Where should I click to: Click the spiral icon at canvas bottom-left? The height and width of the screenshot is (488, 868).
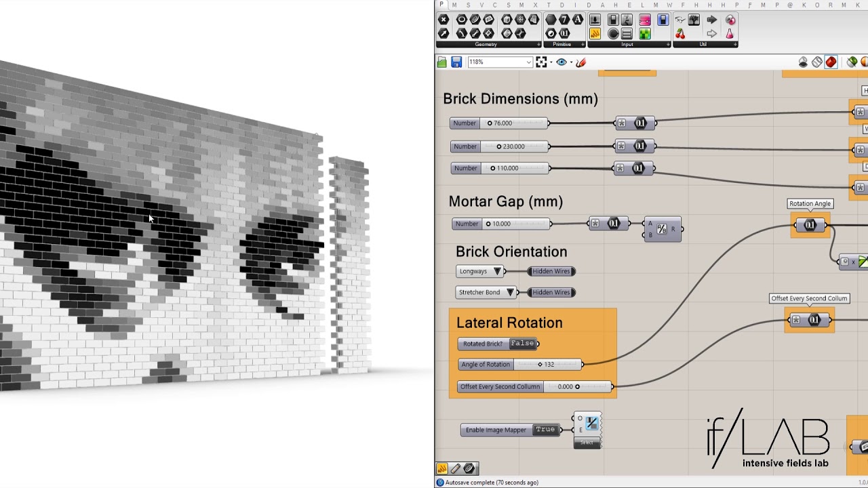pos(469,468)
